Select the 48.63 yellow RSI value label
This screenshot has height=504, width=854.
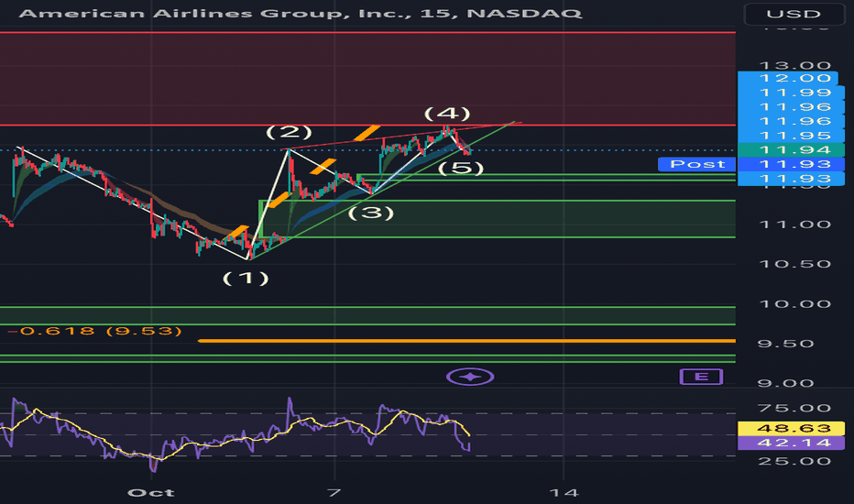(791, 428)
